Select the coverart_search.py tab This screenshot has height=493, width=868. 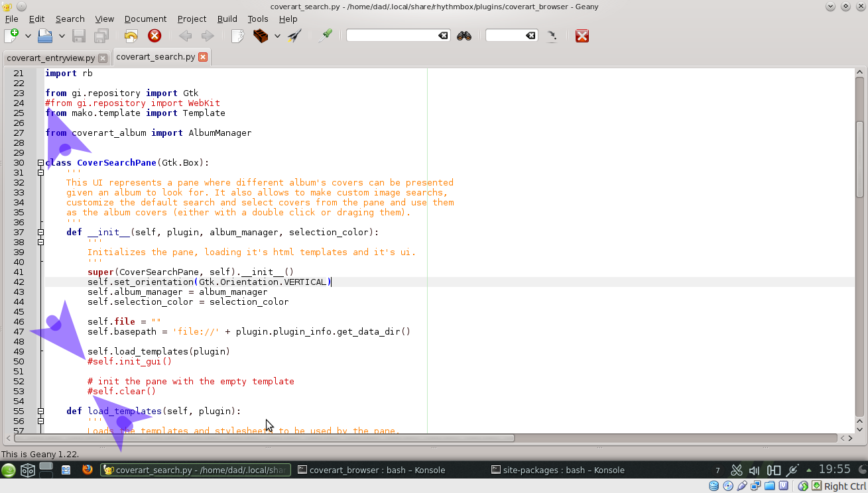[x=156, y=56]
